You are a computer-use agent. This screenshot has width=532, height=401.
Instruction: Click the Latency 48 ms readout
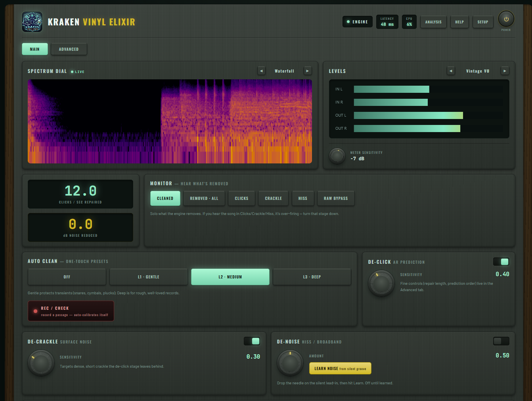point(387,22)
